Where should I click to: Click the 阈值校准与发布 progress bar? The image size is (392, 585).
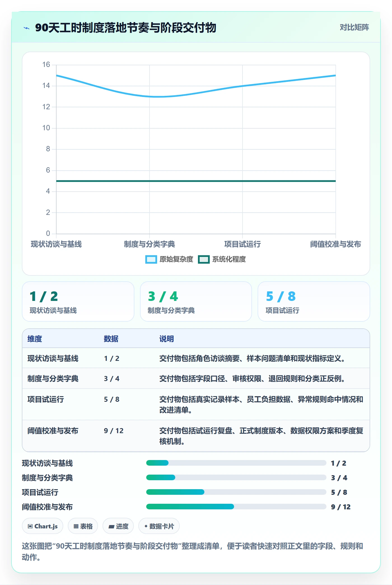click(236, 507)
